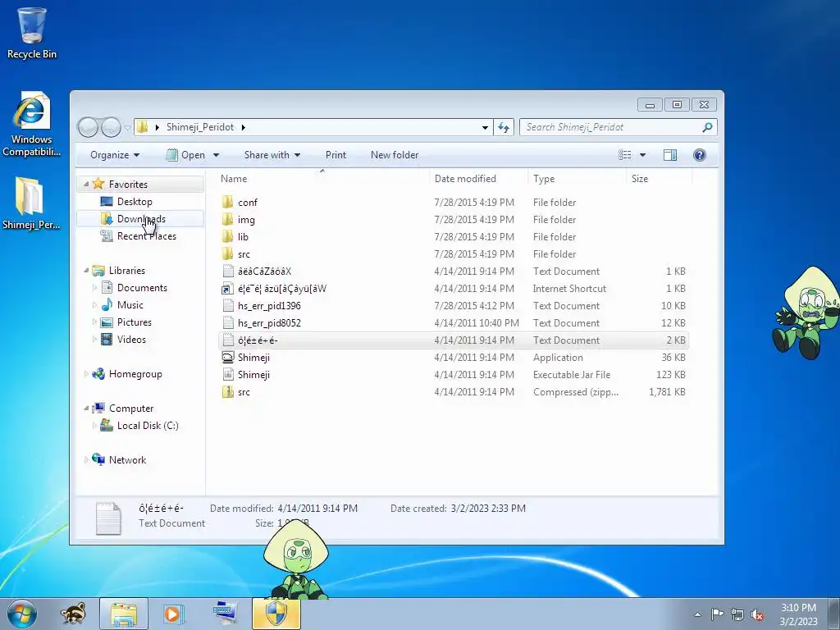Click the Back navigation button in Explorer
This screenshot has height=630, width=840.
tap(89, 127)
